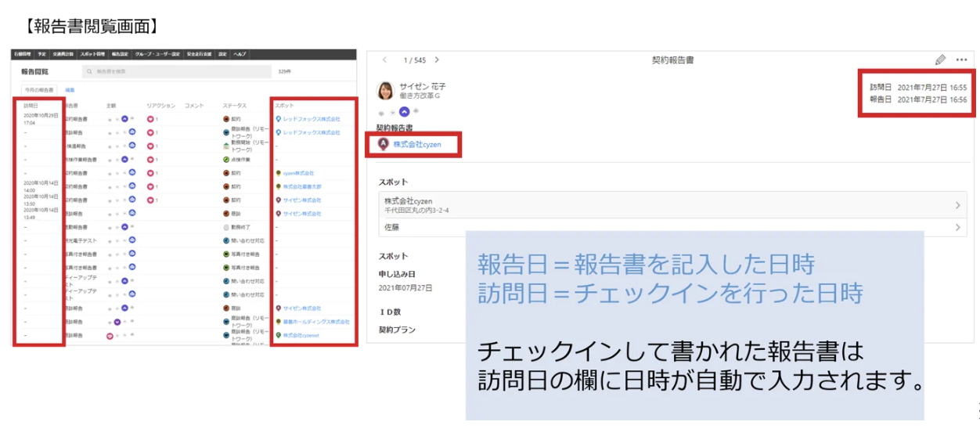Click the 契約プラン field label
The image size is (980, 429).
(x=395, y=330)
